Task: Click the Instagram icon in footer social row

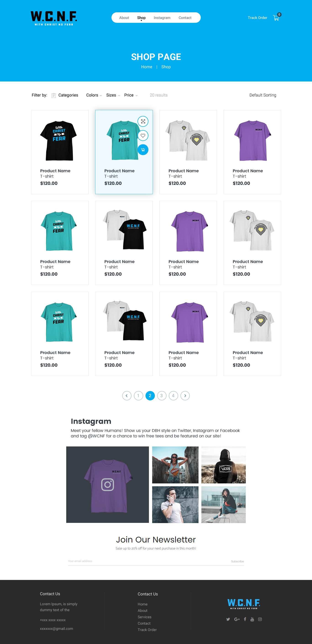Action: 260,619
